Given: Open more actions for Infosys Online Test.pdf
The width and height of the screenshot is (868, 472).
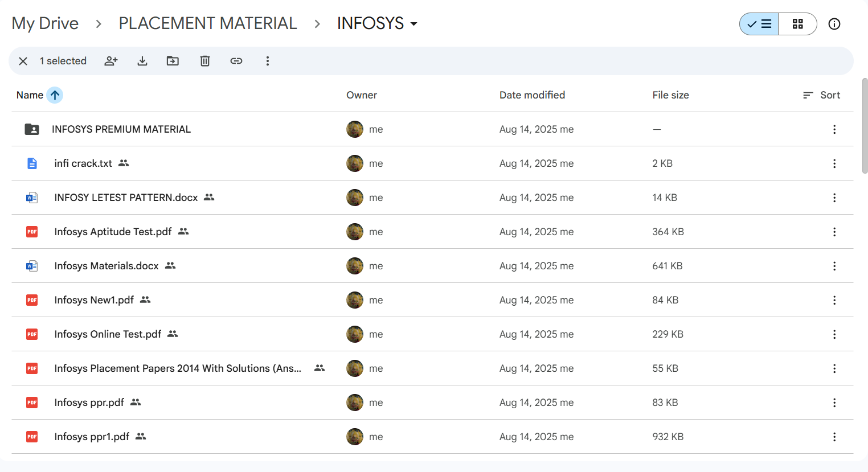Looking at the screenshot, I should pos(834,334).
